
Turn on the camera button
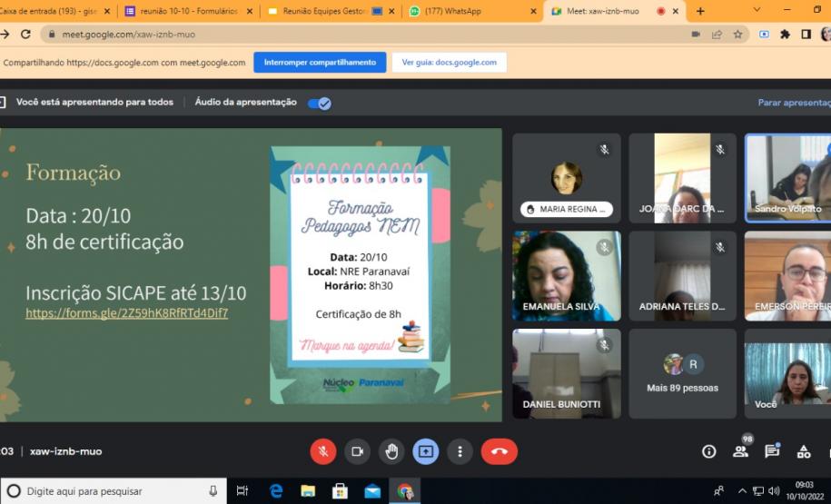tap(357, 451)
